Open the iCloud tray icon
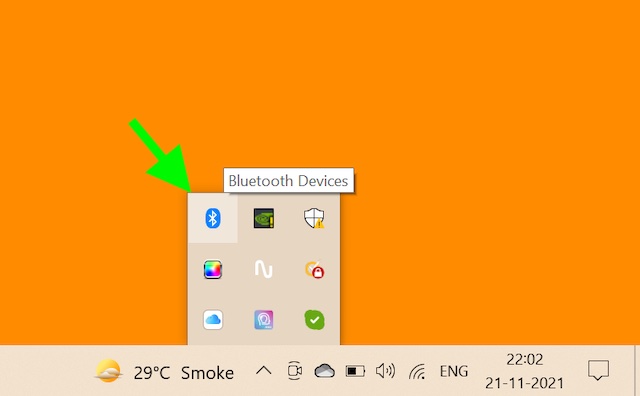The image size is (640, 396). (213, 320)
